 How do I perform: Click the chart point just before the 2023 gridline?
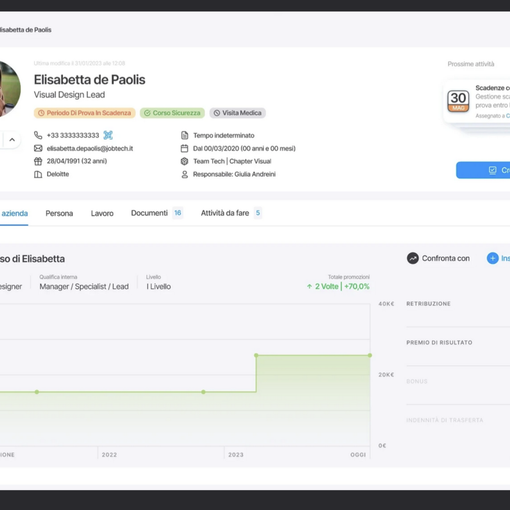(203, 392)
